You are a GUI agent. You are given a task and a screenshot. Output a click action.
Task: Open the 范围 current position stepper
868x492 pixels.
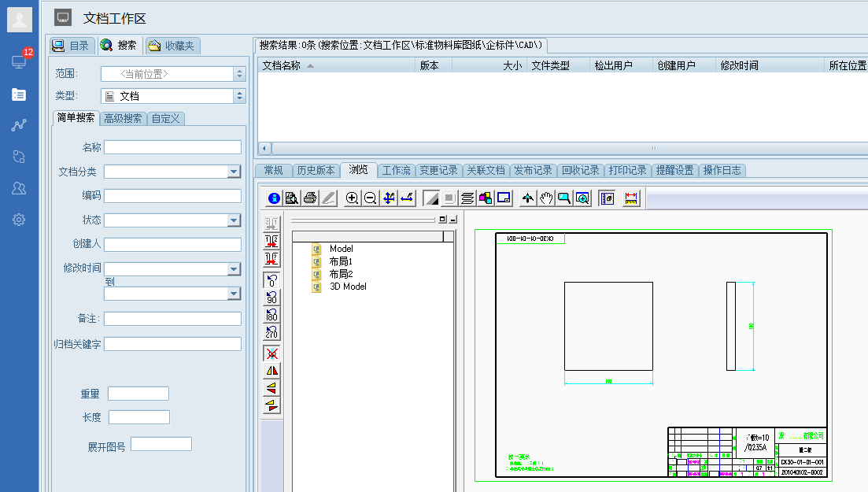click(x=239, y=74)
